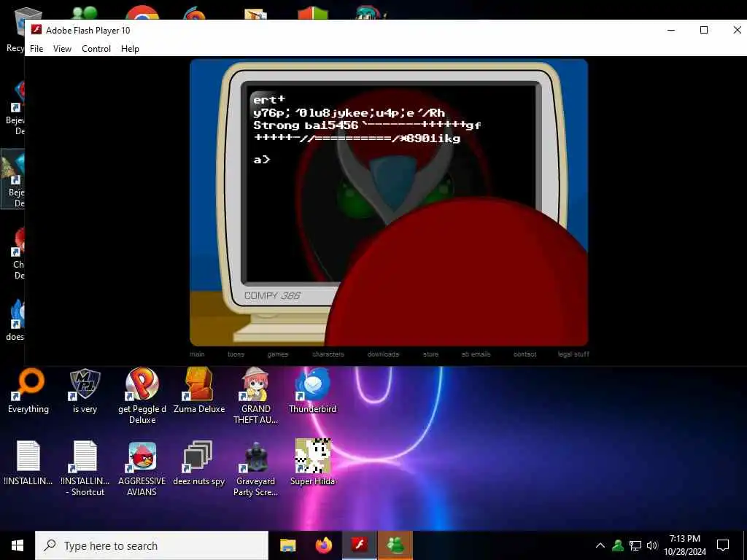Expand the hidden system tray icons chevron

point(600,545)
